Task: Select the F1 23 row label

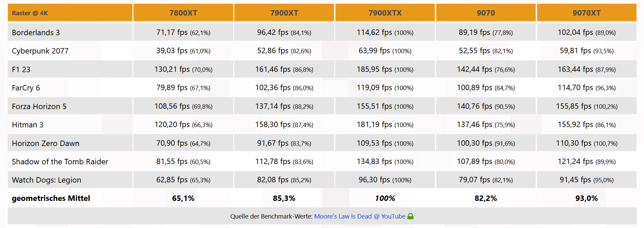Action: tap(21, 69)
